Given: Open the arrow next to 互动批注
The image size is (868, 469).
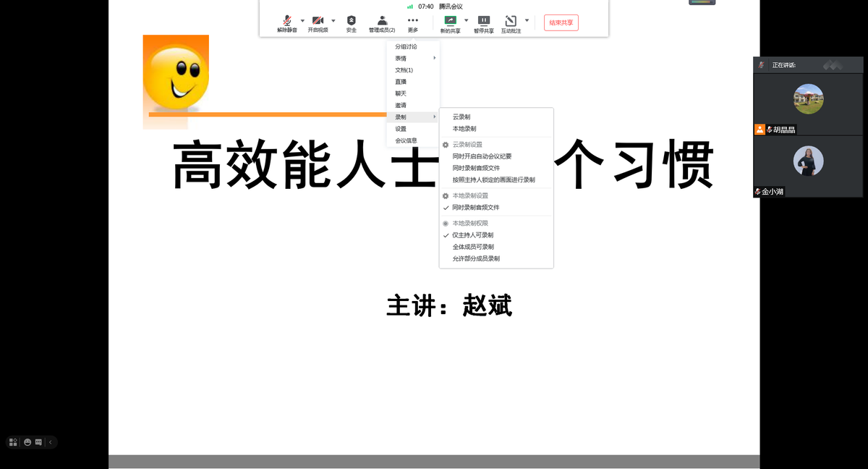Looking at the screenshot, I should [527, 20].
